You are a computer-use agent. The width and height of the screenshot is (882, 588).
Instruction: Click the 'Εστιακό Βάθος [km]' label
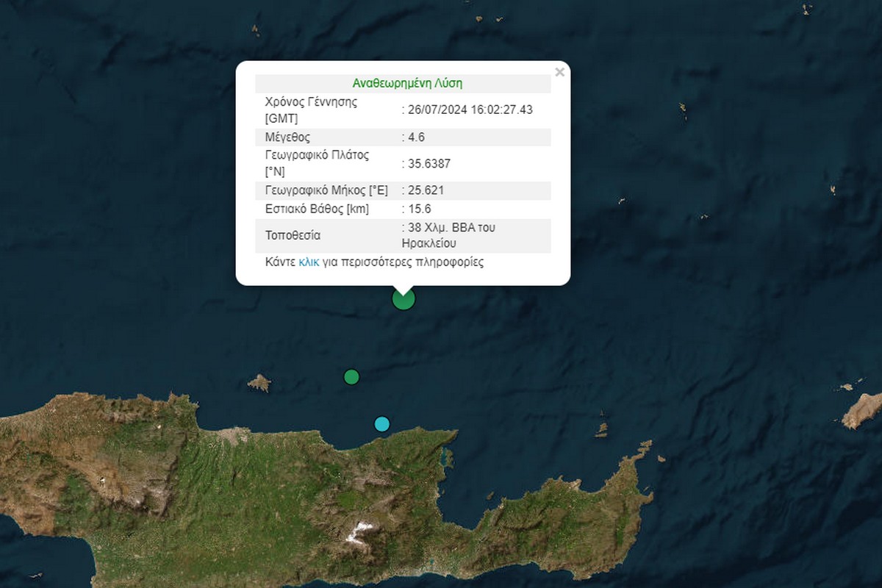point(317,209)
